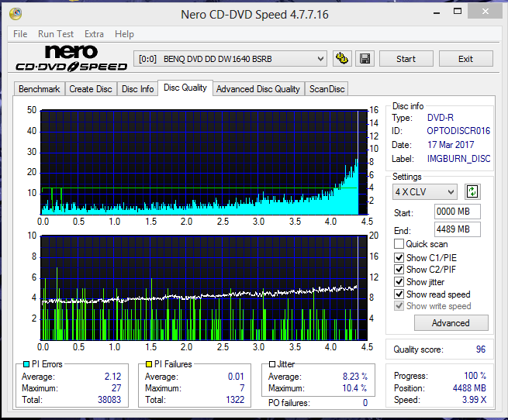Click the floppy disk save icon
The image size is (508, 420).
(x=365, y=59)
